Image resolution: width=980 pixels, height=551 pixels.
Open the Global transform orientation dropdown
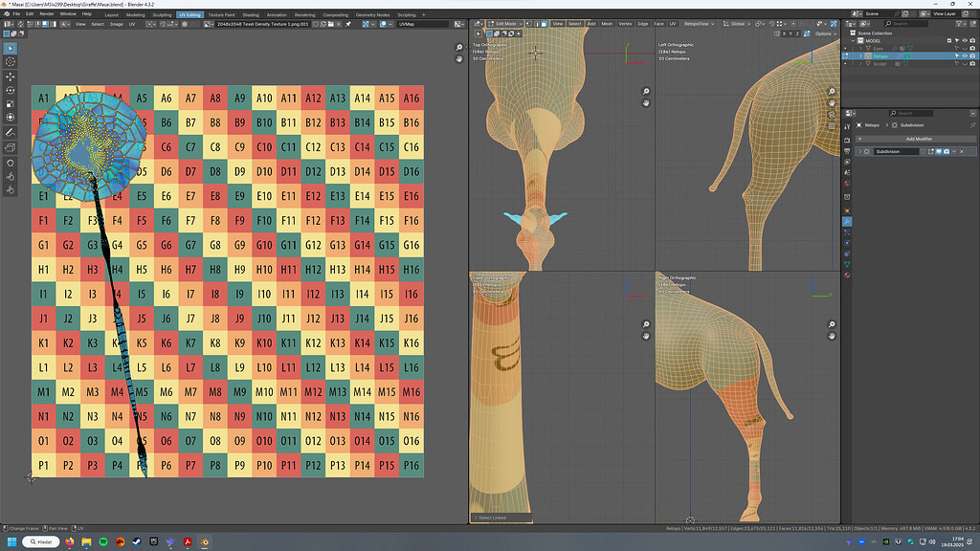(737, 24)
